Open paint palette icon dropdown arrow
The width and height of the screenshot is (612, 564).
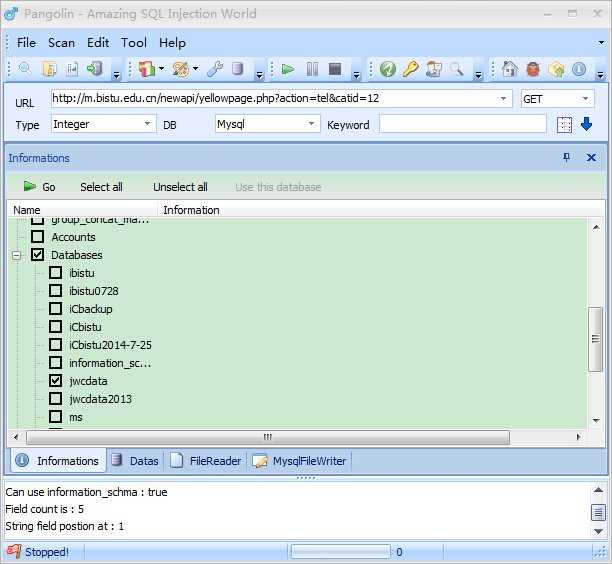[195, 69]
